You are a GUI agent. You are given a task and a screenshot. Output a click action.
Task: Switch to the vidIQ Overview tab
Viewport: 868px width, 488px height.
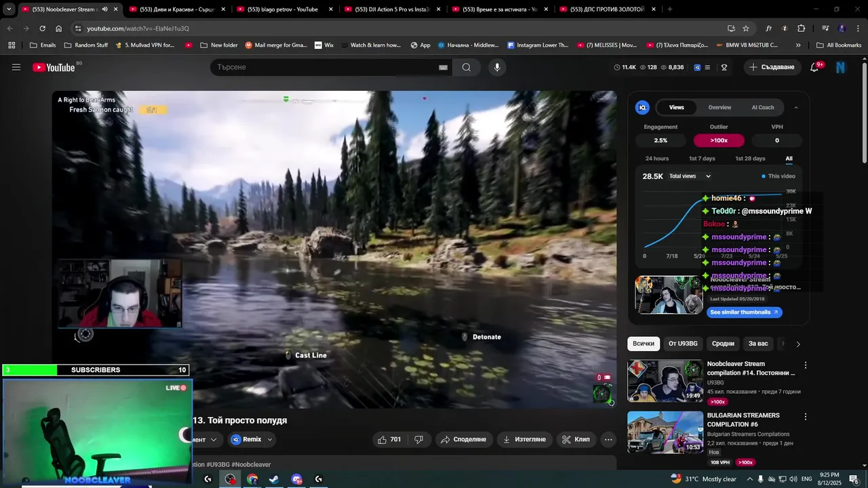click(x=719, y=108)
